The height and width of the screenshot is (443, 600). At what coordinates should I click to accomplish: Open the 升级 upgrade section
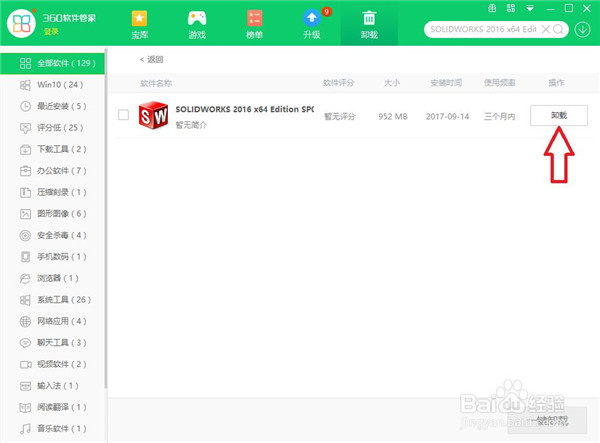pos(312,24)
